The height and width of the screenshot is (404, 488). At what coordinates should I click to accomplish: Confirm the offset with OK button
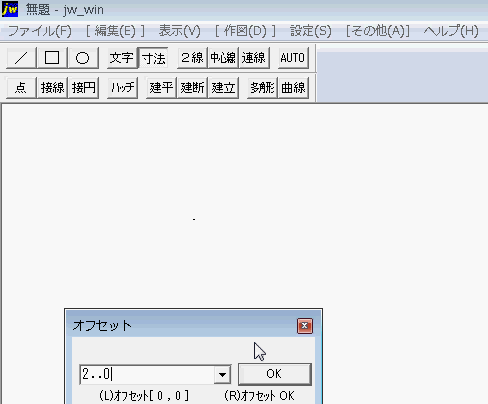(x=275, y=374)
